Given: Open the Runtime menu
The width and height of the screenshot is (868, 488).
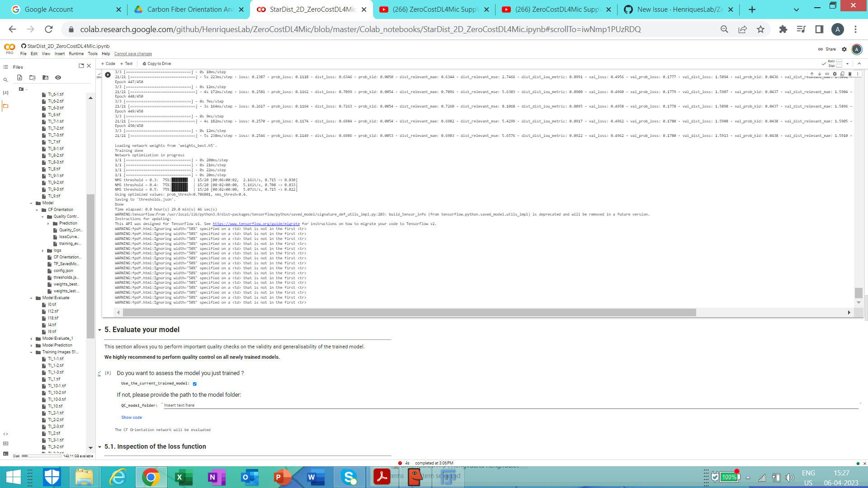Looking at the screenshot, I should 76,53.
